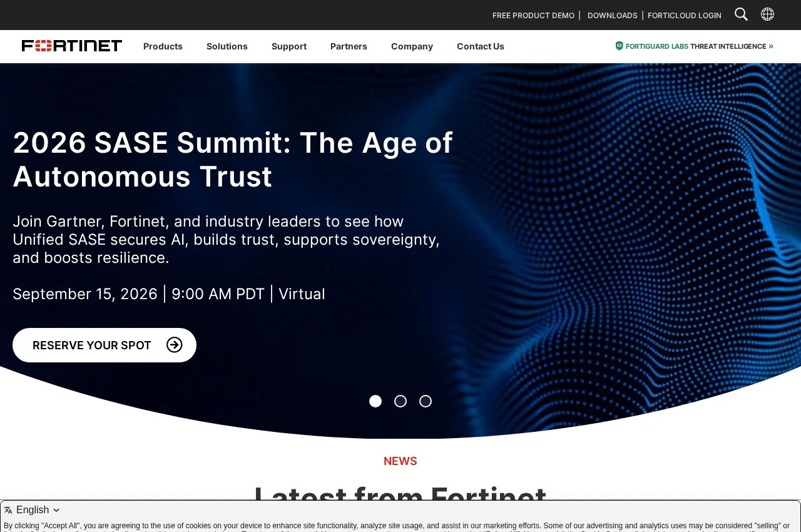801x532 pixels.
Task: Open the Solutions menu
Action: (227, 46)
